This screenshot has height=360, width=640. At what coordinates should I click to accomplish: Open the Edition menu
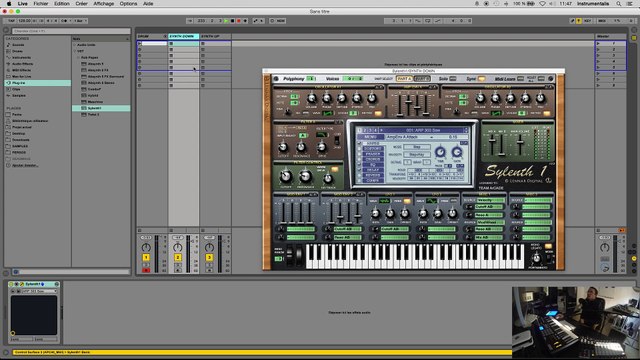click(62, 4)
